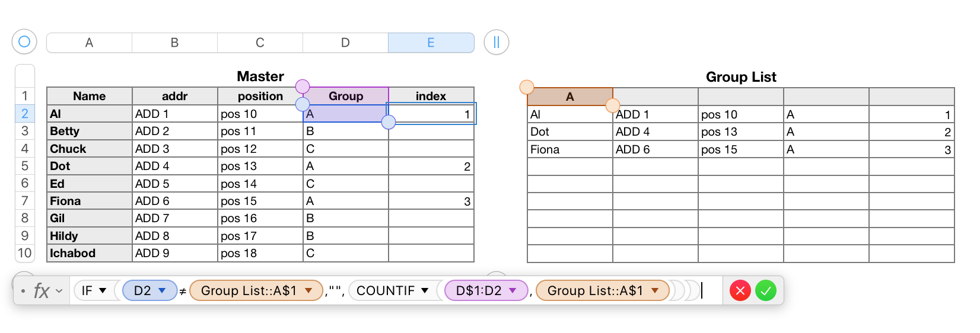Open the COUNTIF function token dropdown arrow
This screenshot has height=333, width=980.
pos(425,291)
